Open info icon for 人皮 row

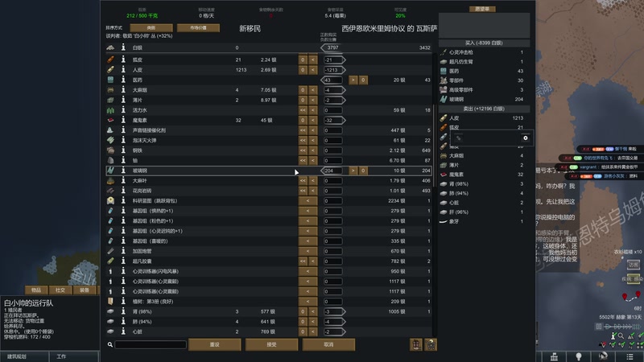(123, 70)
